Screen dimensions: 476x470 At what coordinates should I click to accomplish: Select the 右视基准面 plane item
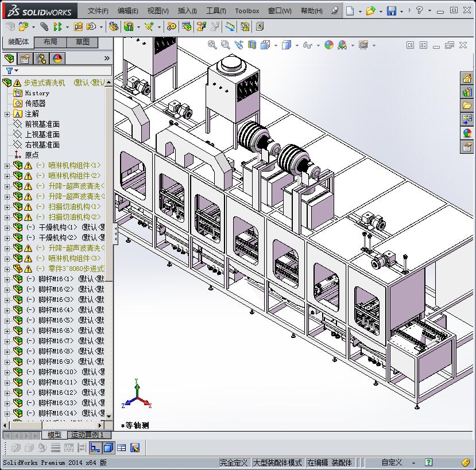[42, 145]
